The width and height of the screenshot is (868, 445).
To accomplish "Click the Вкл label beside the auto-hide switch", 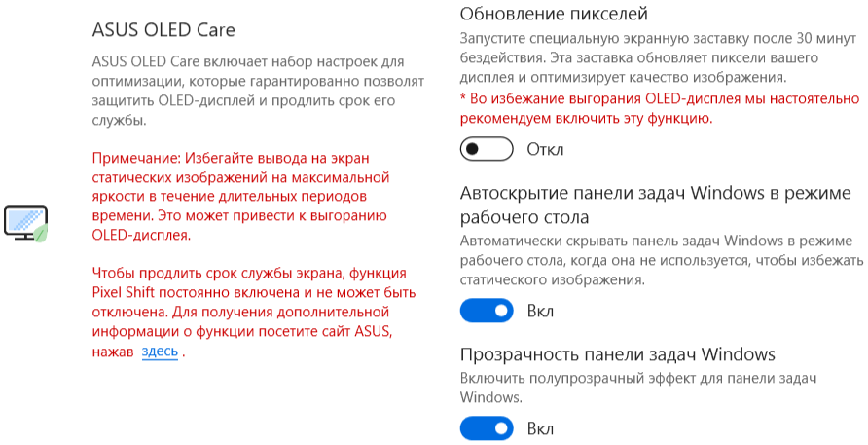I will tap(540, 312).
